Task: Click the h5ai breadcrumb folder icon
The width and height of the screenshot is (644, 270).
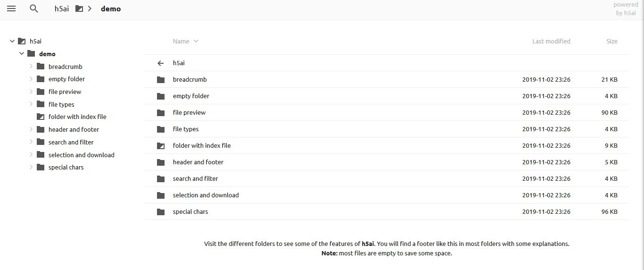Action: pos(79,8)
